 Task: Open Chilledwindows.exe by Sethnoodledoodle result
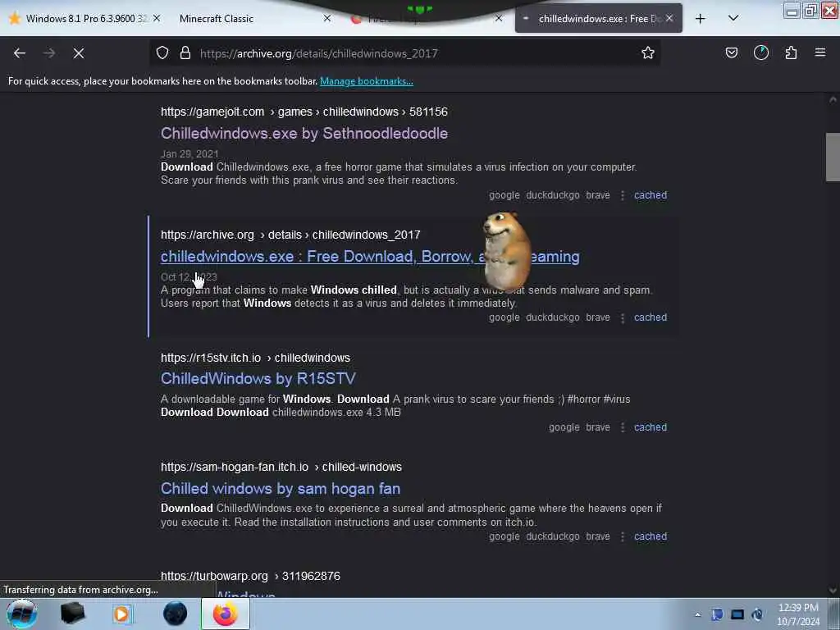tap(304, 134)
